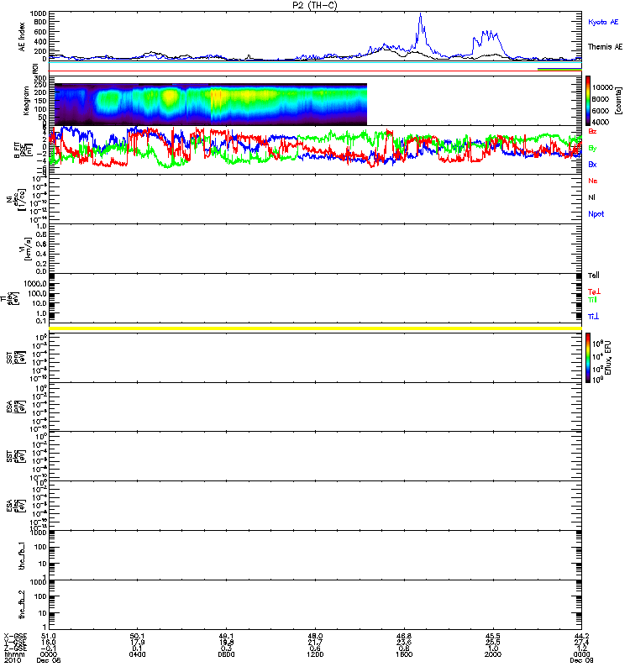Select the Kyoto AE legend label
This screenshot has height=672, width=630.
[603, 22]
